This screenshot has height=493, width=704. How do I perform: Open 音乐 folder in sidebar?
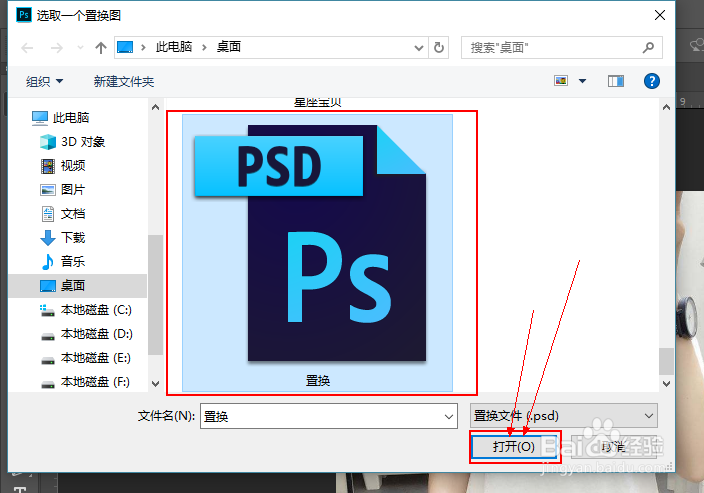63,261
